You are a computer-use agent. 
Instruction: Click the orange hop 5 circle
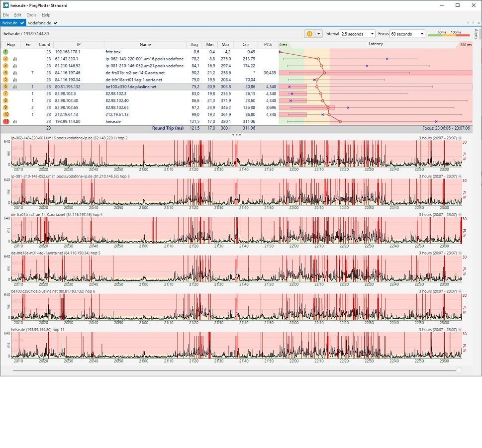[5, 80]
